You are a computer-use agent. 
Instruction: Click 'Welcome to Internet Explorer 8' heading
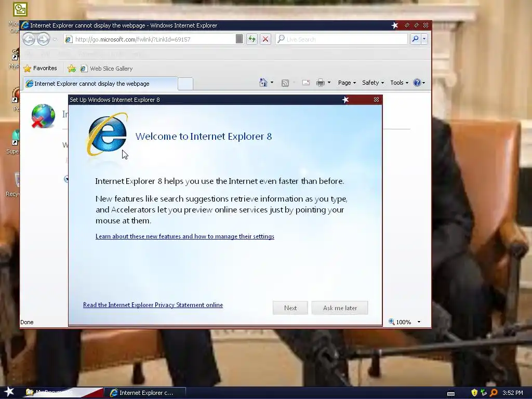pyautogui.click(x=204, y=136)
